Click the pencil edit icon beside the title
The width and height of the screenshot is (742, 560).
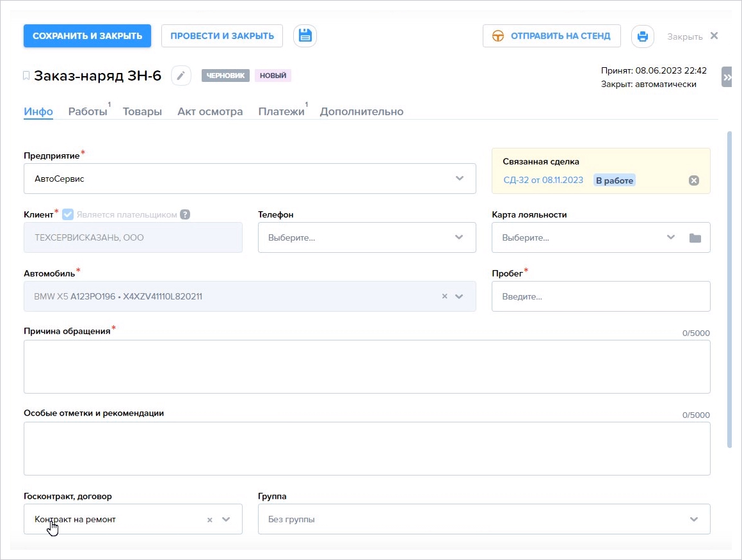point(181,76)
